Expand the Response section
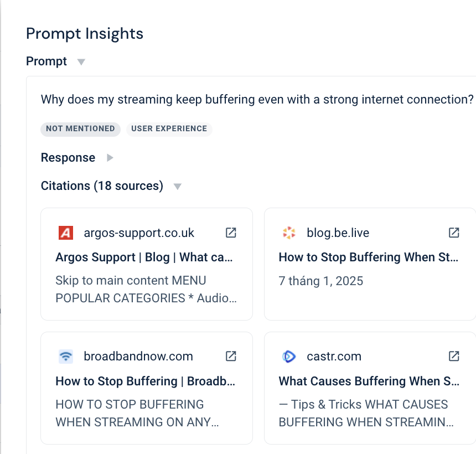Screen dimensions: 476x454 click(x=109, y=158)
